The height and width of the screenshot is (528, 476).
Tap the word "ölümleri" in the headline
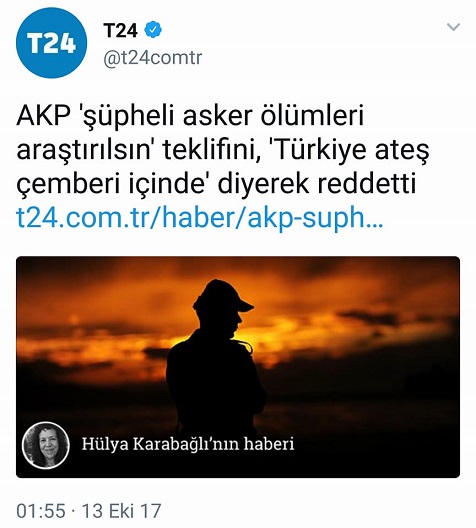313,116
